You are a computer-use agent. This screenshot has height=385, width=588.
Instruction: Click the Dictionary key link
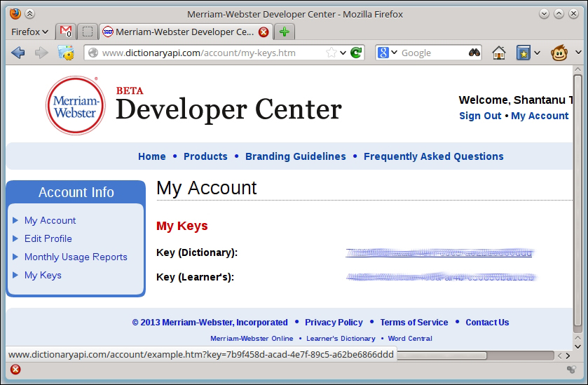coord(439,252)
